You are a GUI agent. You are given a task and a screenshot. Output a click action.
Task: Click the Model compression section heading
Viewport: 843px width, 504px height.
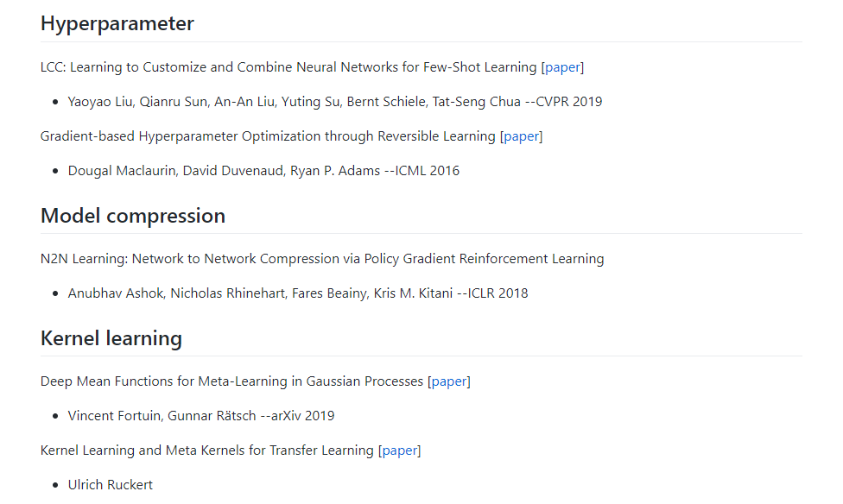click(133, 216)
